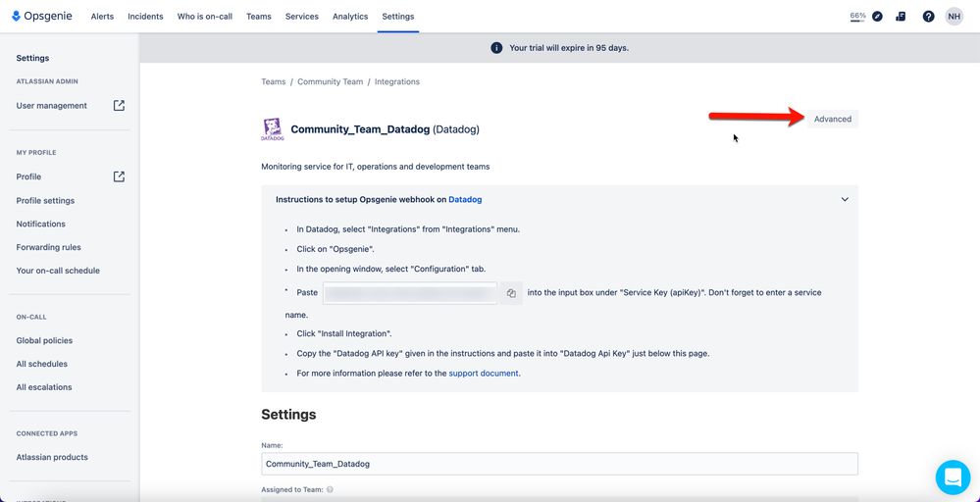Copy the API key with copy icon
The image size is (980, 502).
coord(511,293)
